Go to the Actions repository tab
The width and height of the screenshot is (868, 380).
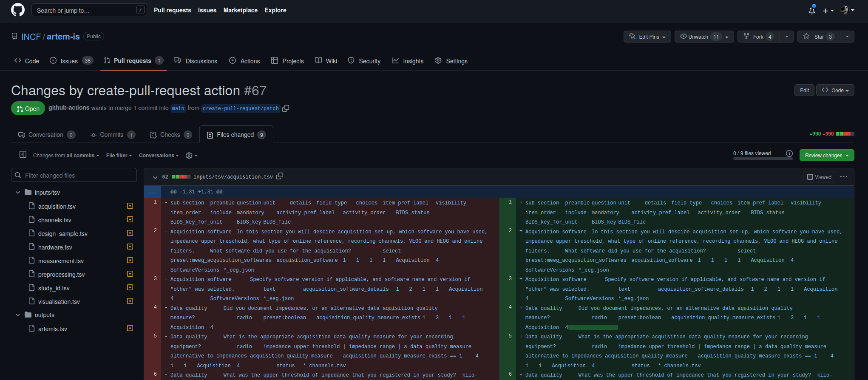[x=244, y=61]
